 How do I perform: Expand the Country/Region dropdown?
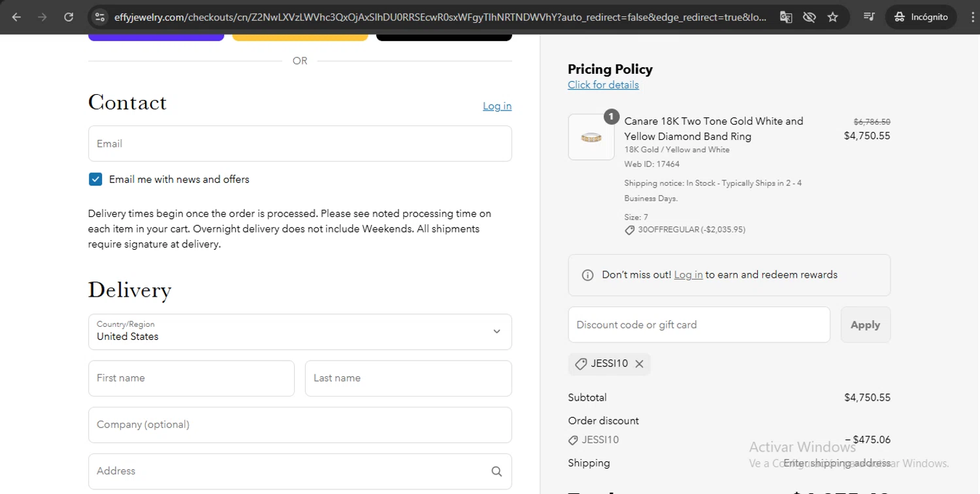tap(300, 331)
